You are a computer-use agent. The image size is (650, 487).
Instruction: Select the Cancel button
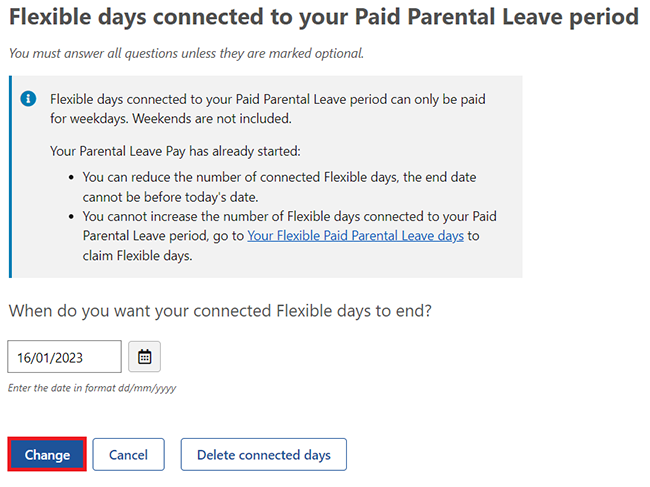(129, 454)
